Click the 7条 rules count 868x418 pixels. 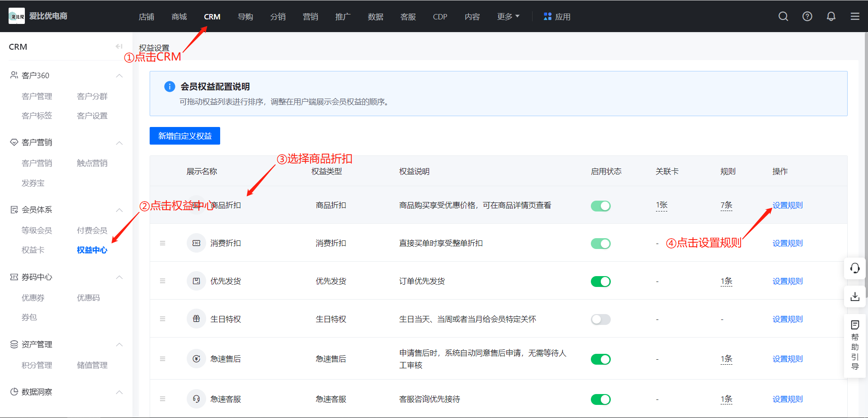tap(726, 205)
